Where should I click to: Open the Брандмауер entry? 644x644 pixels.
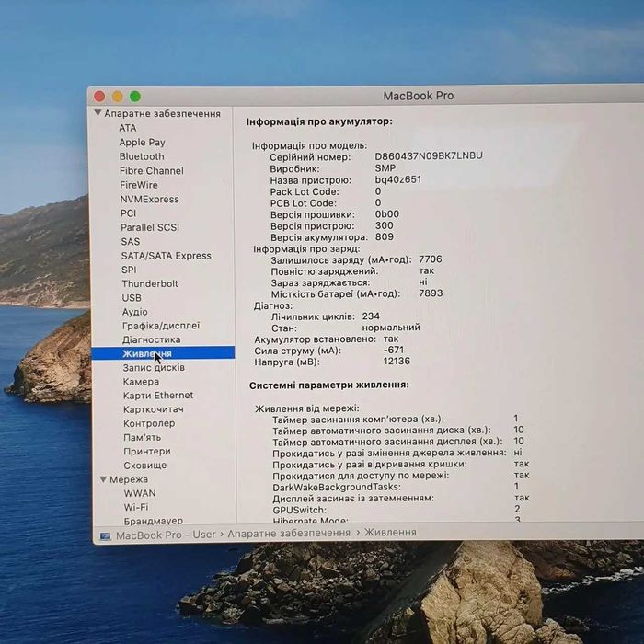154,521
